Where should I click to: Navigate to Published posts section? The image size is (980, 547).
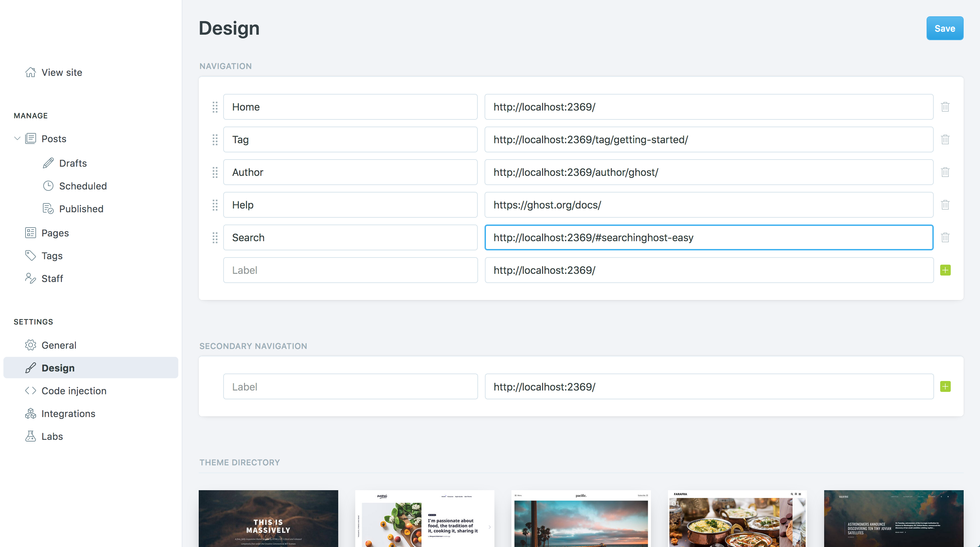81,209
